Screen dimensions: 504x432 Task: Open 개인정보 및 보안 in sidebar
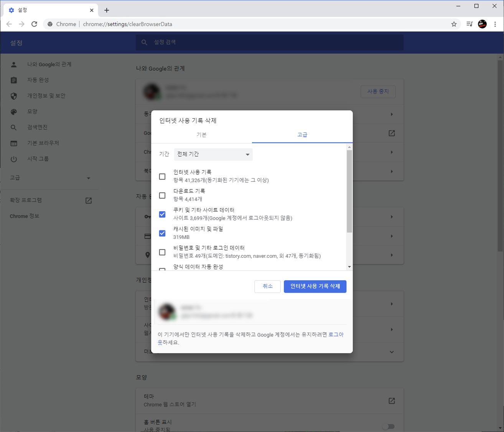(x=46, y=96)
